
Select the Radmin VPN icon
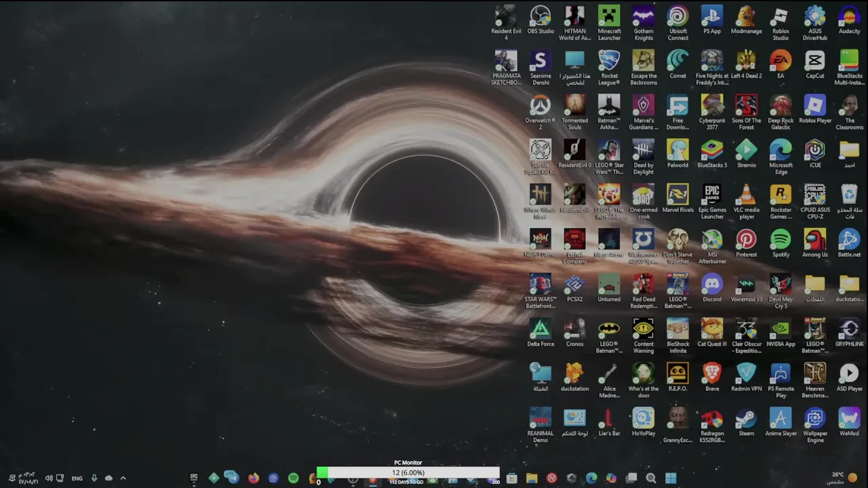pyautogui.click(x=746, y=378)
